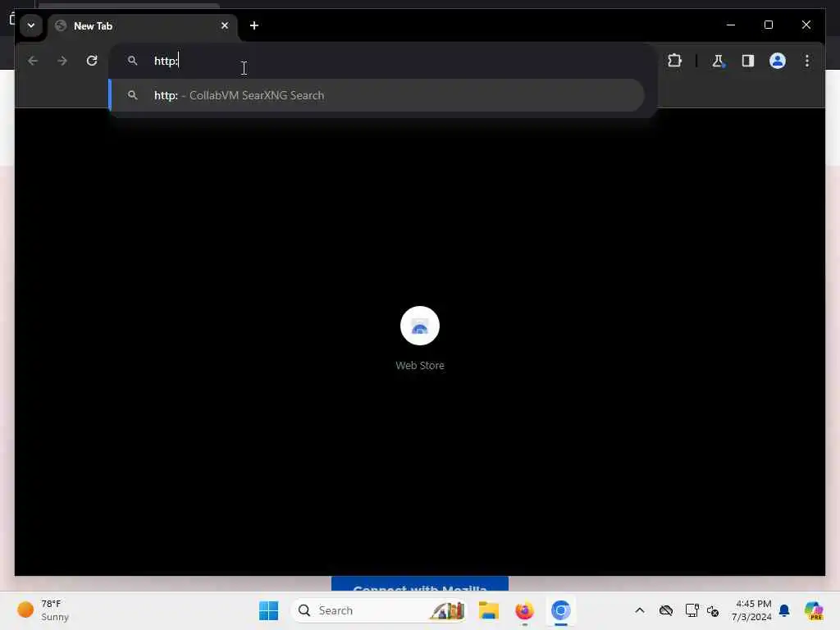Click the muted volume tray icon
The width and height of the screenshot is (840, 630).
pyautogui.click(x=713, y=610)
